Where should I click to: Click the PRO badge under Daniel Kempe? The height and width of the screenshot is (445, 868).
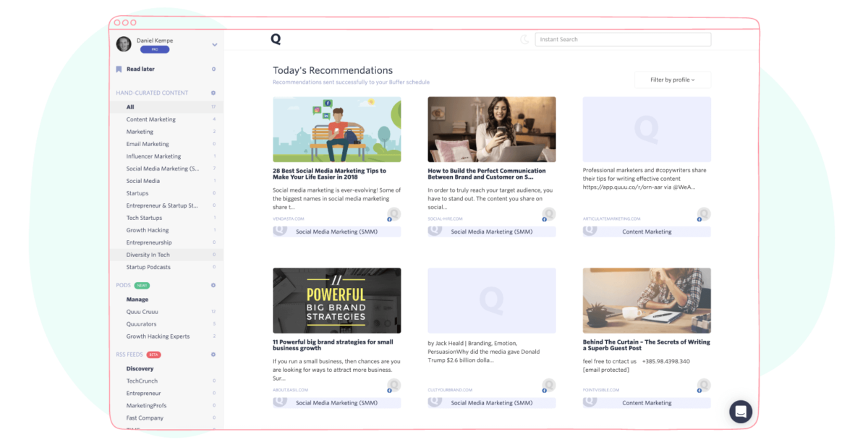153,49
